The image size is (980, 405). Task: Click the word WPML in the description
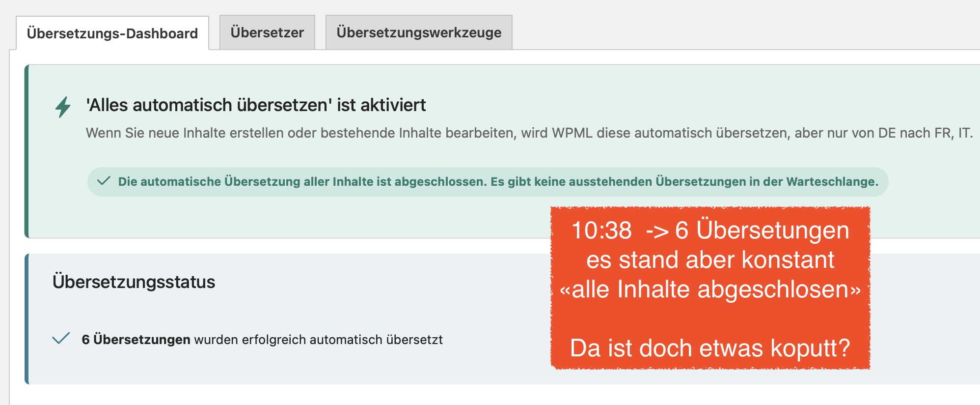pos(572,133)
